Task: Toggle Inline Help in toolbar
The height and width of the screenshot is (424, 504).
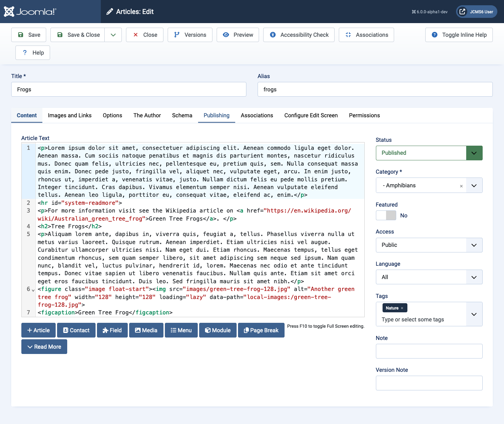Action: click(458, 35)
